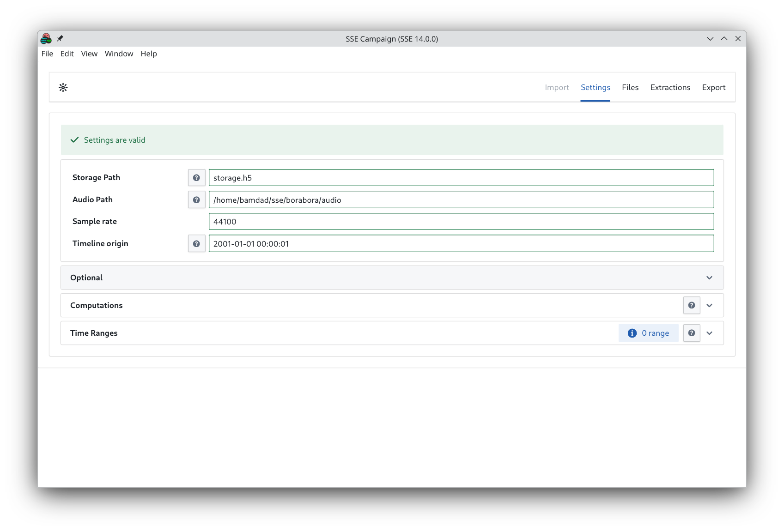Open the File menu
This screenshot has height=532, width=784.
[47, 54]
